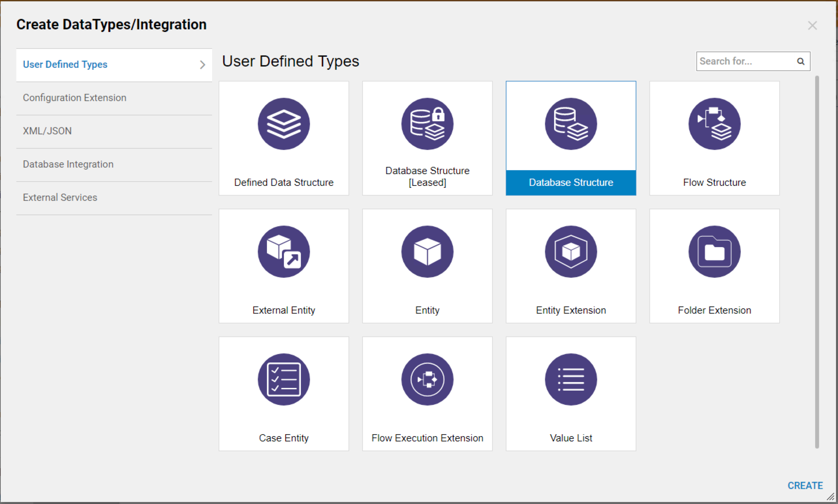Image resolution: width=838 pixels, height=504 pixels.
Task: Click the External Entity label
Action: click(284, 310)
